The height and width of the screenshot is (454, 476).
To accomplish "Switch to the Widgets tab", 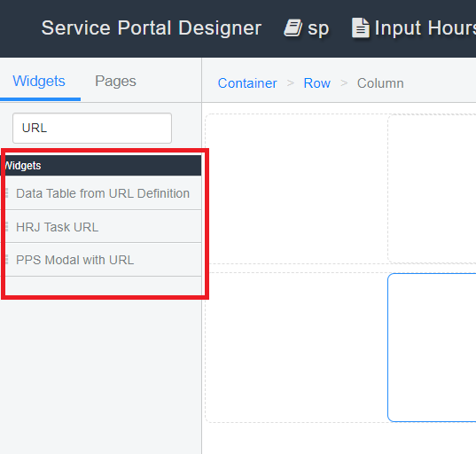I will (x=39, y=81).
